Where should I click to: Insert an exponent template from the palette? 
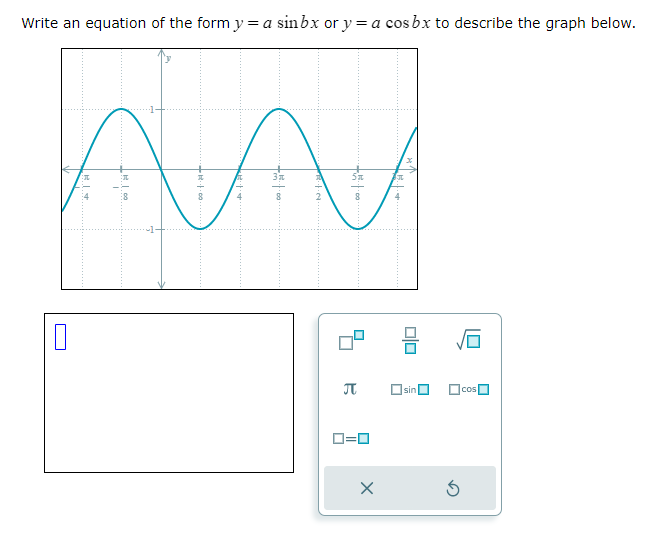pos(351,340)
